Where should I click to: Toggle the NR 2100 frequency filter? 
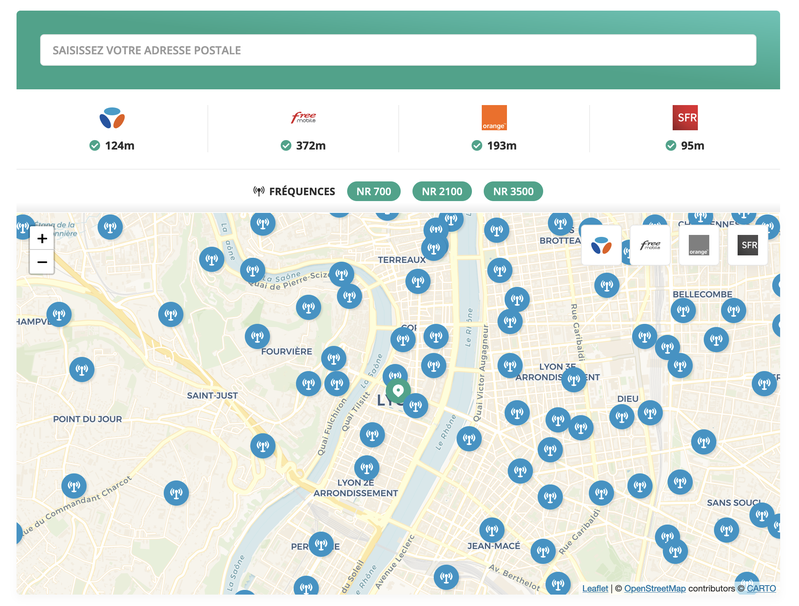[x=442, y=192]
